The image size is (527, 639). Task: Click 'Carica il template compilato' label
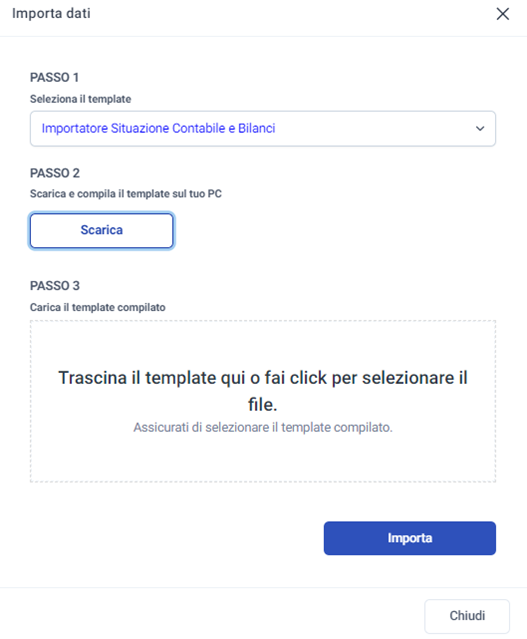tap(98, 307)
